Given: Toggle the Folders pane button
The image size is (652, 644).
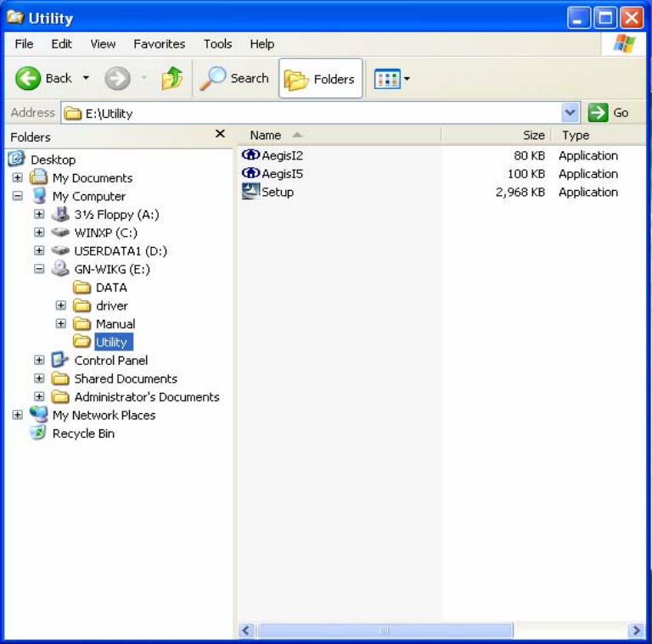Looking at the screenshot, I should point(320,79).
